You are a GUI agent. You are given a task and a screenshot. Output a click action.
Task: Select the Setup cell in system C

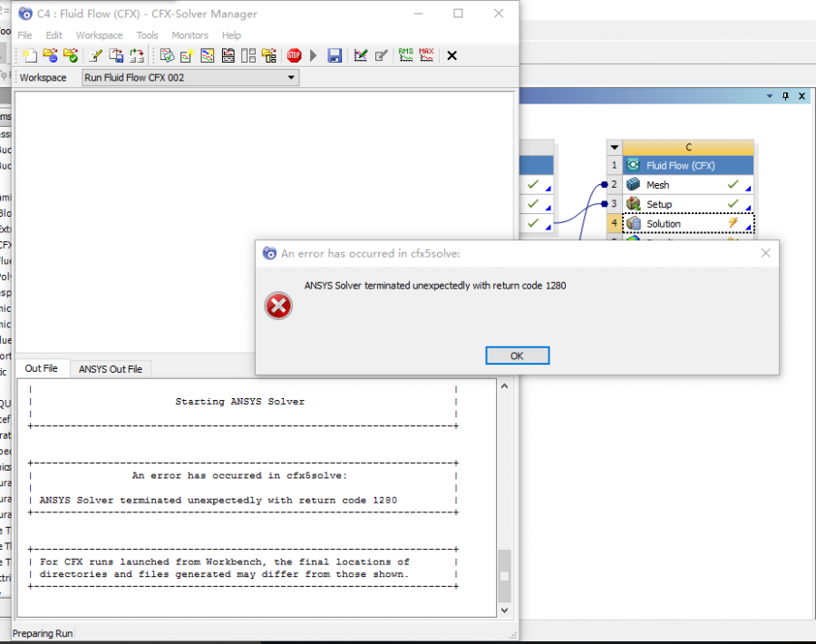pos(688,204)
